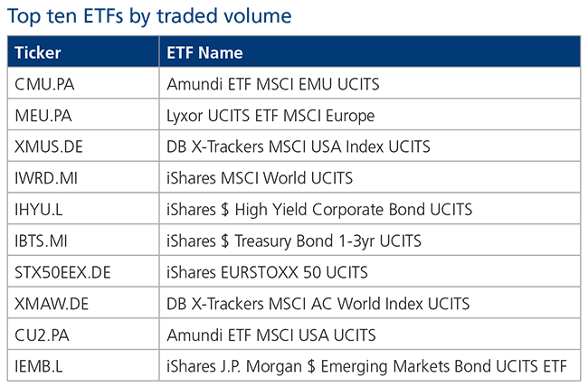Select the XMAW.DE ticker cell

(x=83, y=304)
